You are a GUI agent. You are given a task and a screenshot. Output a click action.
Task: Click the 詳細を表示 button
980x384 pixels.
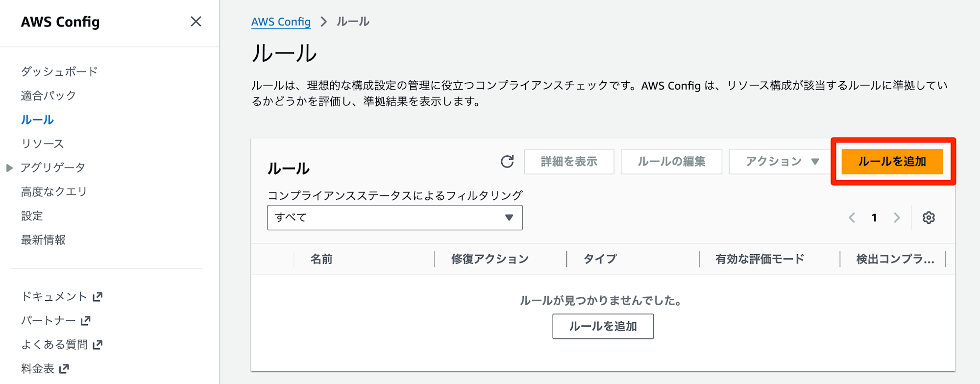coord(569,162)
